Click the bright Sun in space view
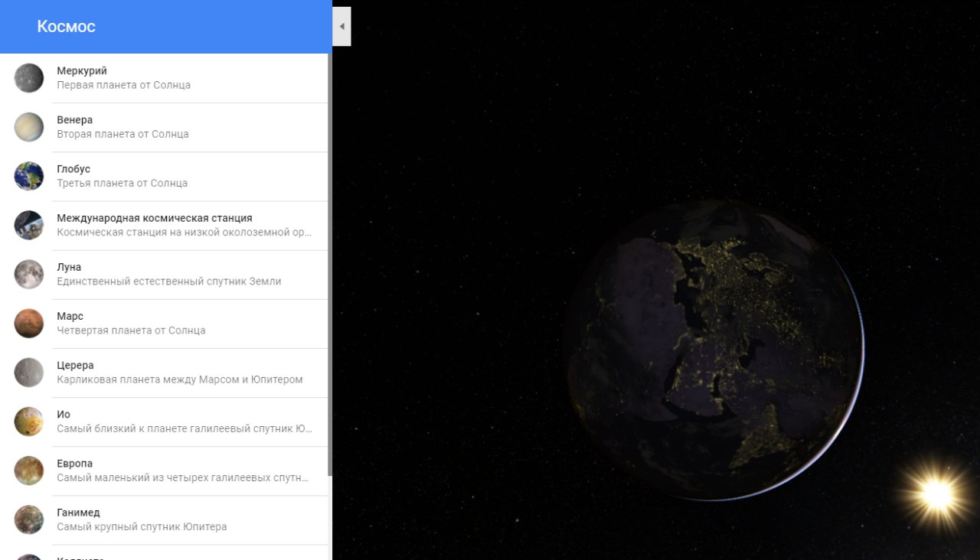 coord(937,494)
